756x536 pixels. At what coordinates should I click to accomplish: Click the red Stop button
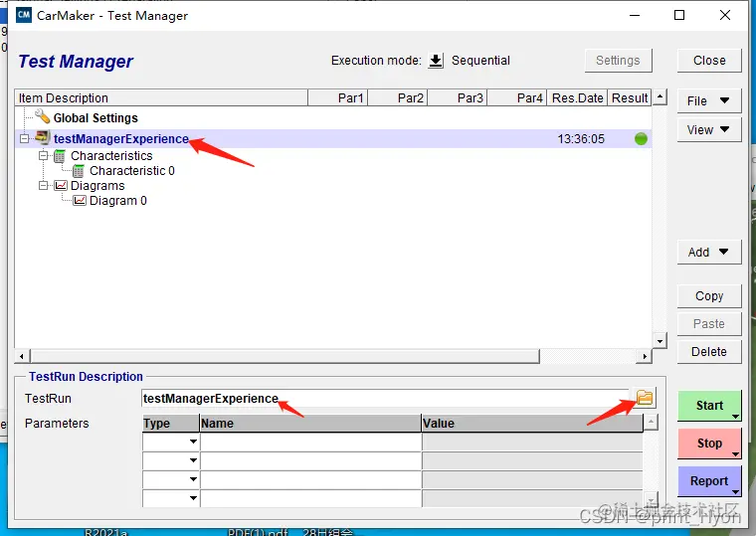tap(708, 443)
